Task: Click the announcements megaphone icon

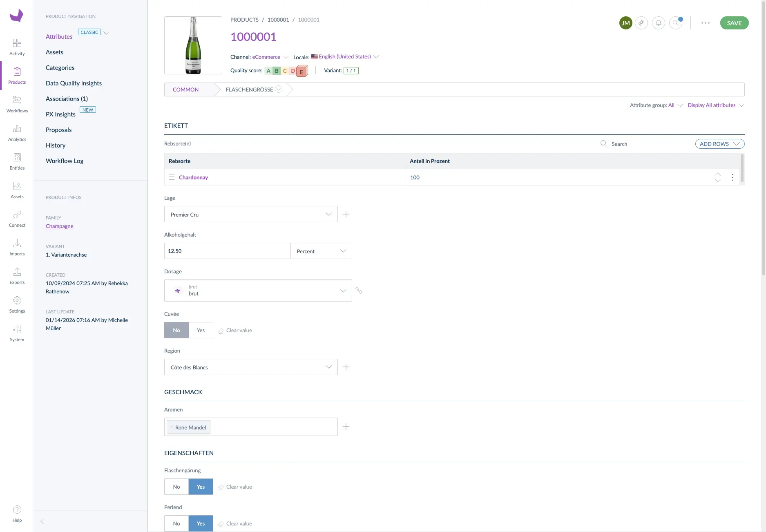Action: coord(641,23)
